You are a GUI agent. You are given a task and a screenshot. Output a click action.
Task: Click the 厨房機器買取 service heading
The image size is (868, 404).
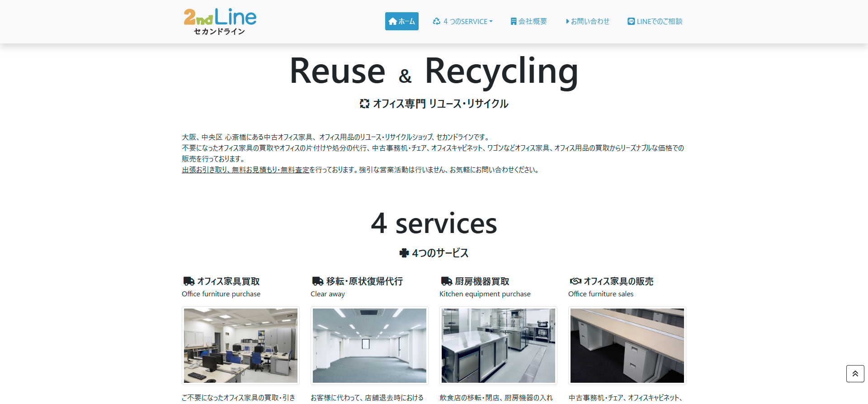482,281
